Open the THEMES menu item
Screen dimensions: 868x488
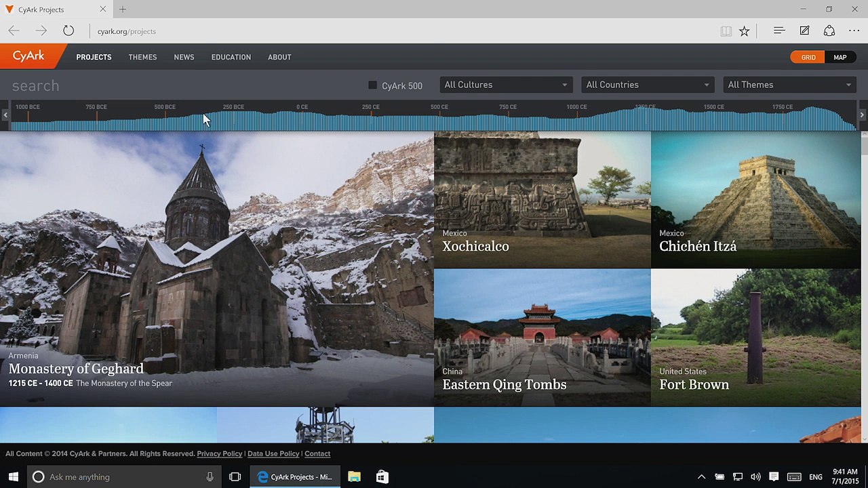142,57
